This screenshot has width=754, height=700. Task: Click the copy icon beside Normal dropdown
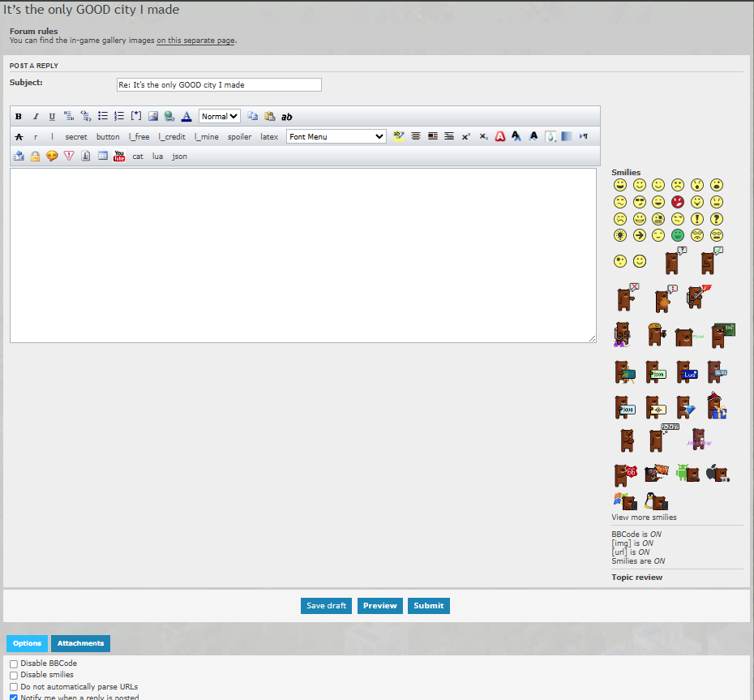[x=252, y=116]
